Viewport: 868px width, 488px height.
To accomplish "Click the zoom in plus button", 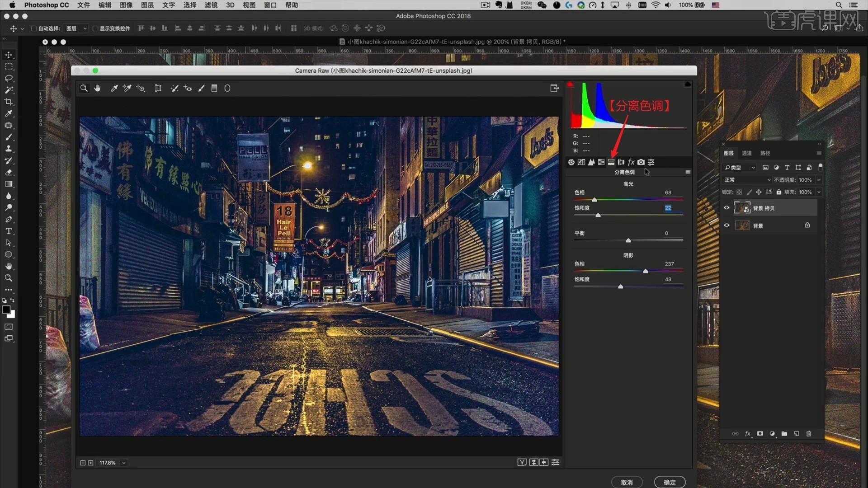I will [90, 463].
